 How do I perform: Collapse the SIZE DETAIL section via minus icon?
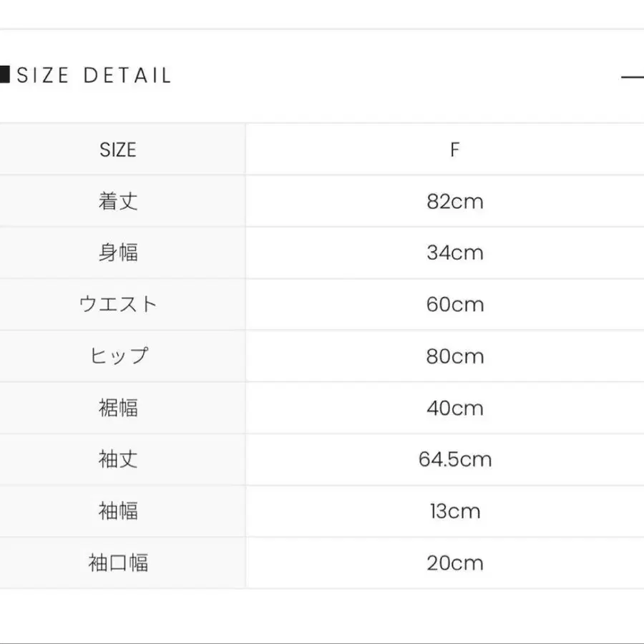tap(633, 77)
